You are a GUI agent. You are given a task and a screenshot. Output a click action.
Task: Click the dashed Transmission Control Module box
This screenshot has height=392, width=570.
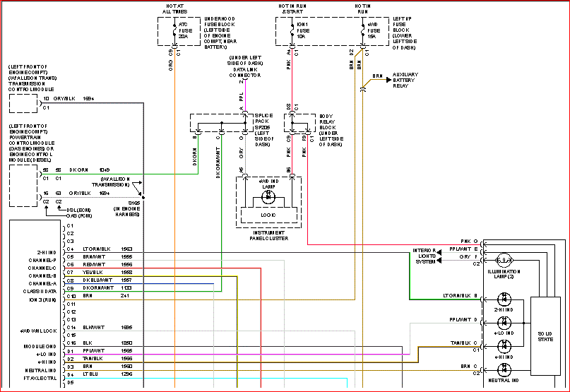(23, 103)
